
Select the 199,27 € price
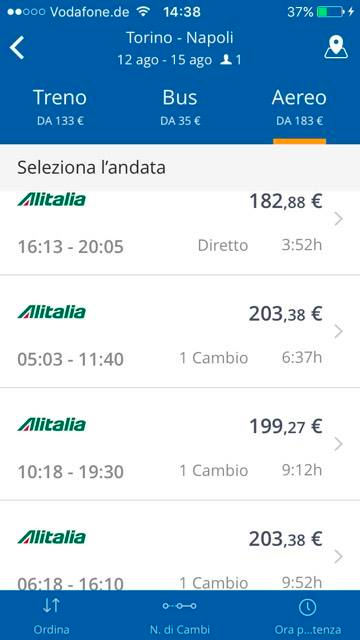click(x=286, y=427)
